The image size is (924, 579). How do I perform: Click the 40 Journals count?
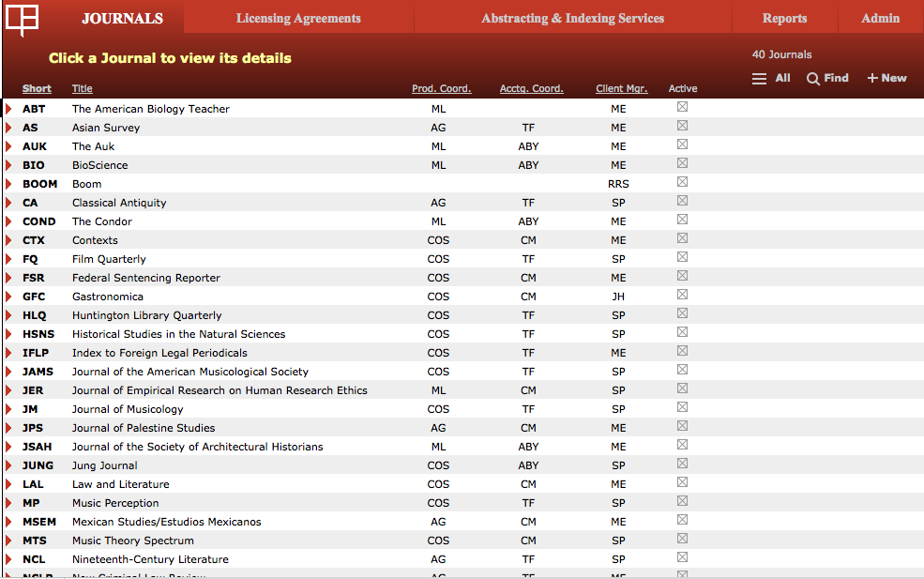(781, 54)
